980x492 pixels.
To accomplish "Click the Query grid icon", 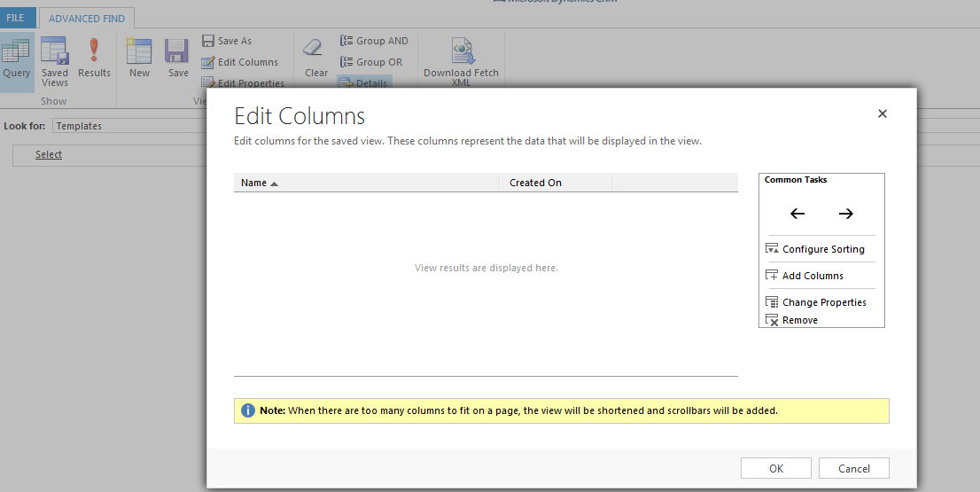I will (16, 50).
